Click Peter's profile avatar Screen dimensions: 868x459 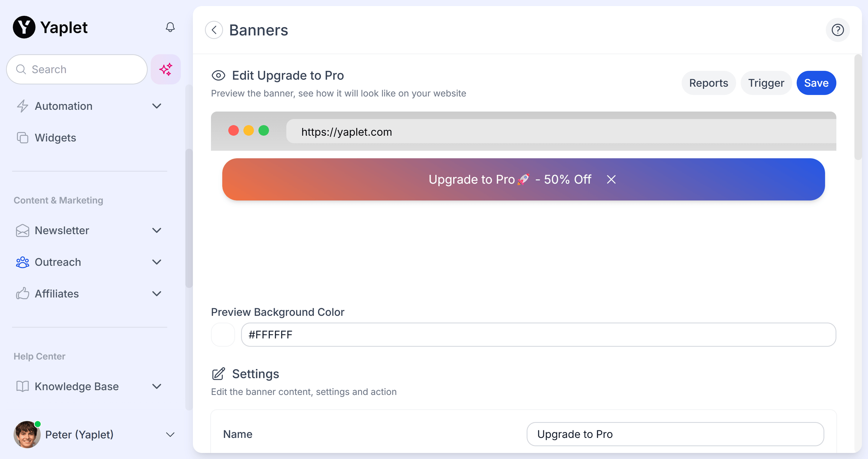tap(27, 435)
